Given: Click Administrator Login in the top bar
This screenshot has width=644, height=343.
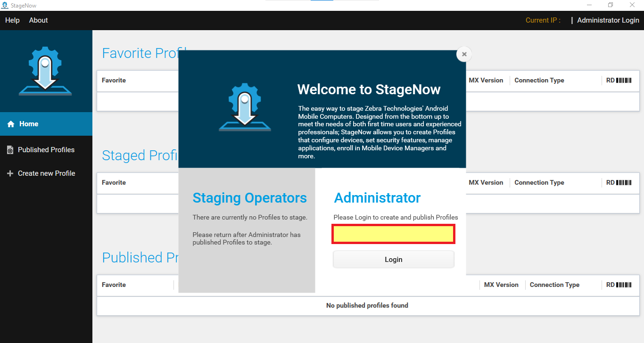Looking at the screenshot, I should point(608,20).
